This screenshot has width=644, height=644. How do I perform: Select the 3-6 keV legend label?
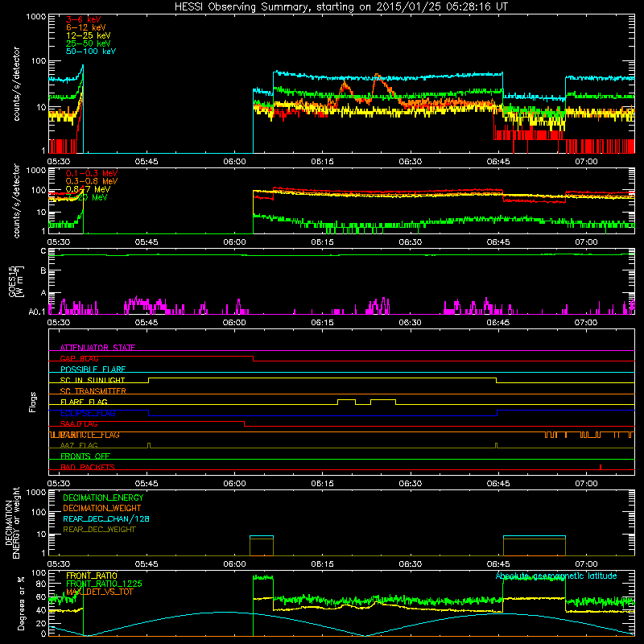tap(84, 19)
